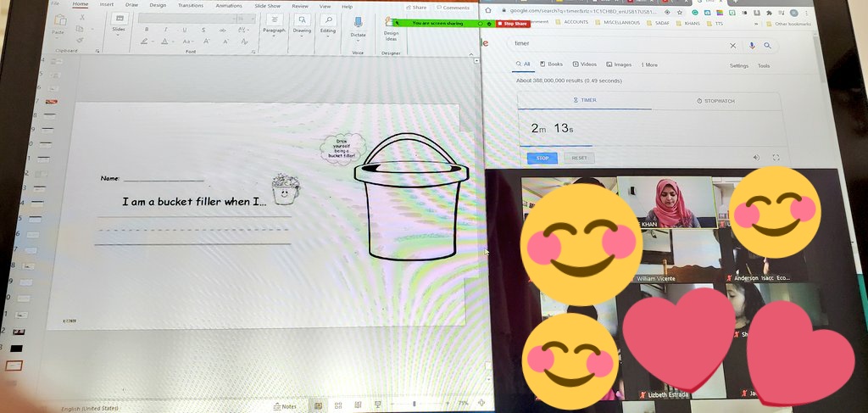This screenshot has height=413, width=868.
Task: Toggle text Shadow formatting
Action: pos(203,30)
